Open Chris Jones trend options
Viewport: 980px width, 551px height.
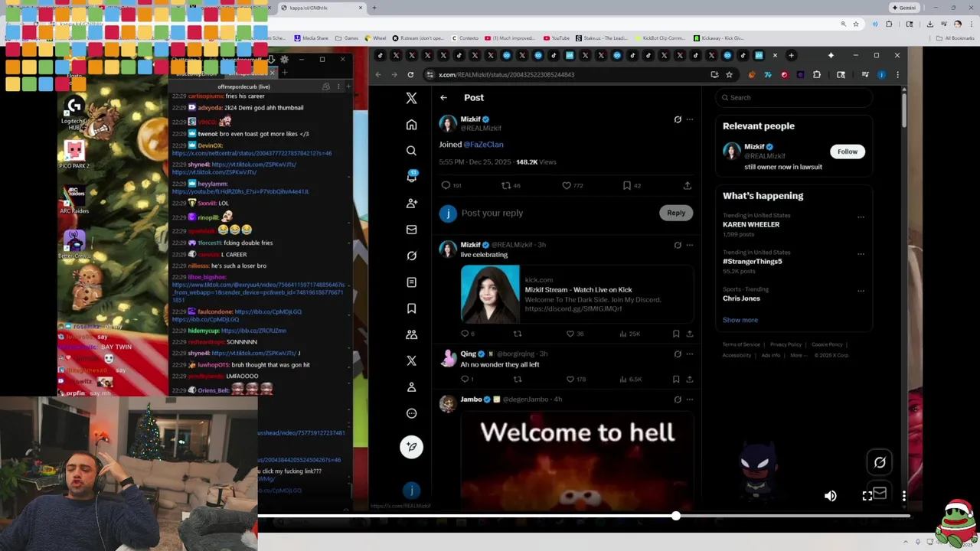pos(861,291)
